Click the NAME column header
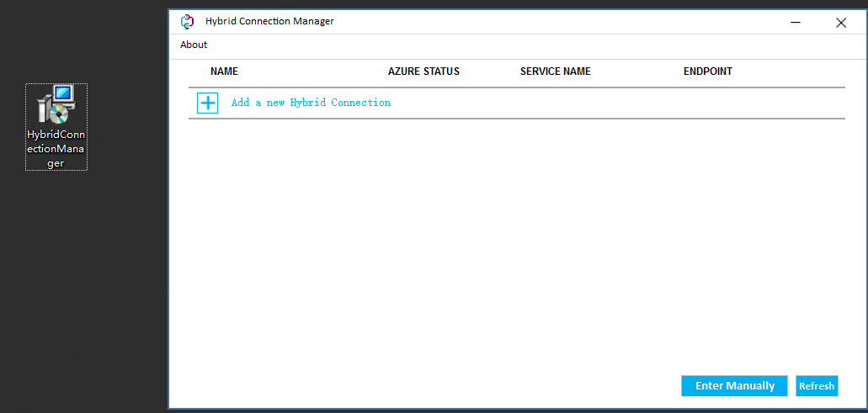This screenshot has height=413, width=868. [x=224, y=71]
